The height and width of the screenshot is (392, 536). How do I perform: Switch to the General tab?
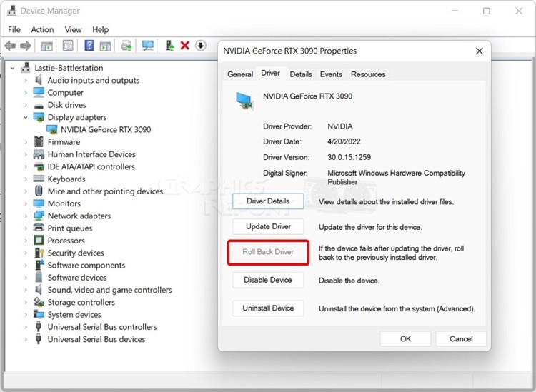pyautogui.click(x=240, y=74)
